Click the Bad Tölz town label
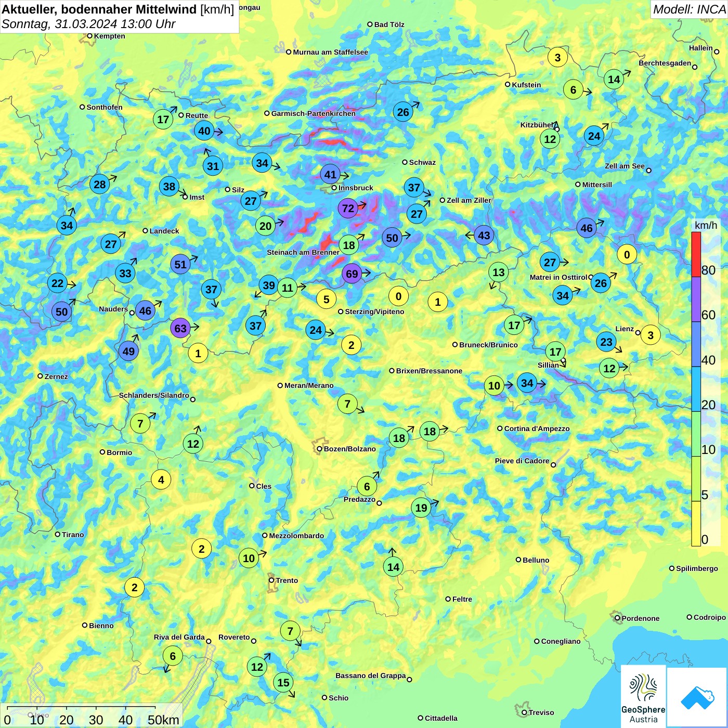728x728 pixels. pyautogui.click(x=389, y=24)
